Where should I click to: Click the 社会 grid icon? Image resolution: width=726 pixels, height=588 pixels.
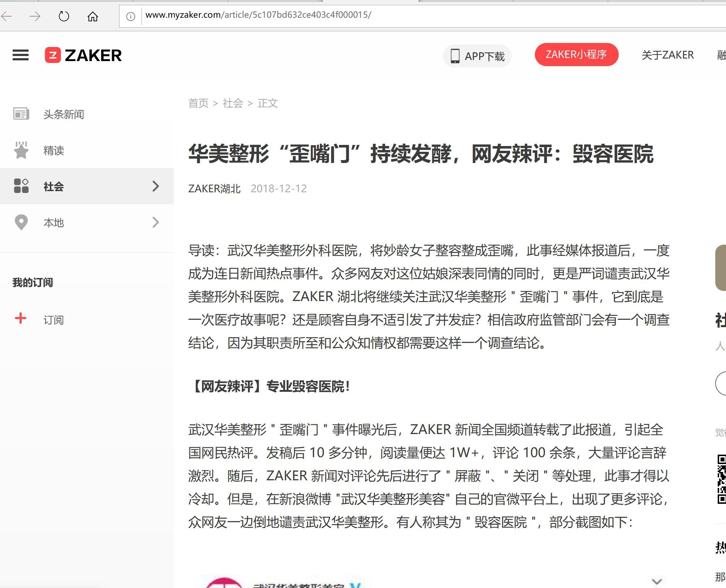(21, 186)
